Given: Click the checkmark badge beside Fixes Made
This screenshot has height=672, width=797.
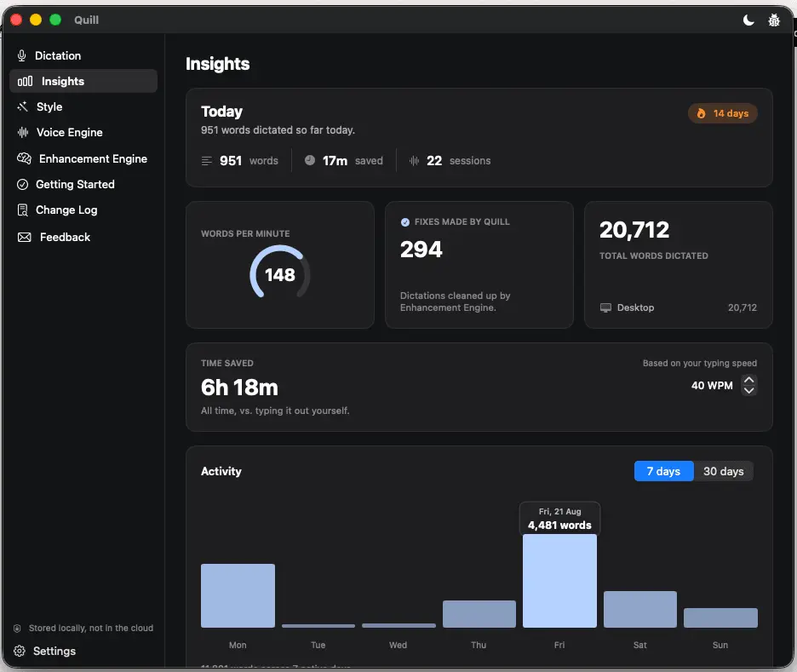Looking at the screenshot, I should pyautogui.click(x=405, y=222).
